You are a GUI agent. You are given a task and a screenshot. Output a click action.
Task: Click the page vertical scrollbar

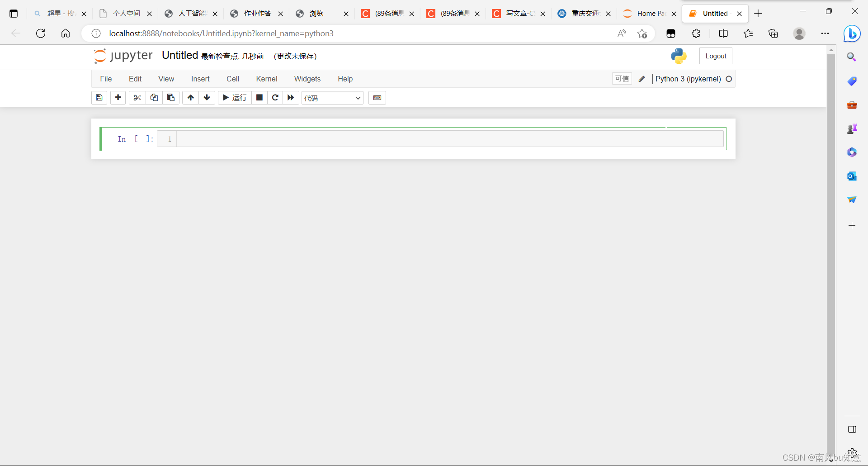click(831, 253)
